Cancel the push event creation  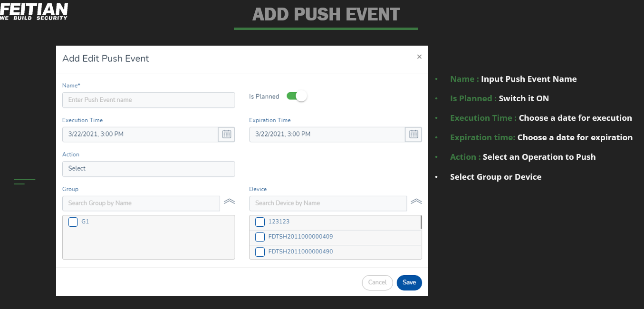point(377,282)
